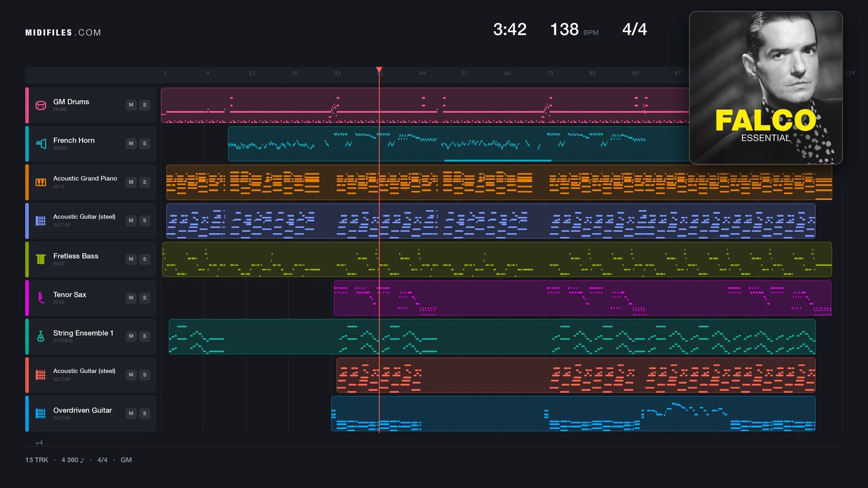Mute the Fretless Bass track
Image resolution: width=868 pixels, height=488 pixels.
tap(131, 259)
